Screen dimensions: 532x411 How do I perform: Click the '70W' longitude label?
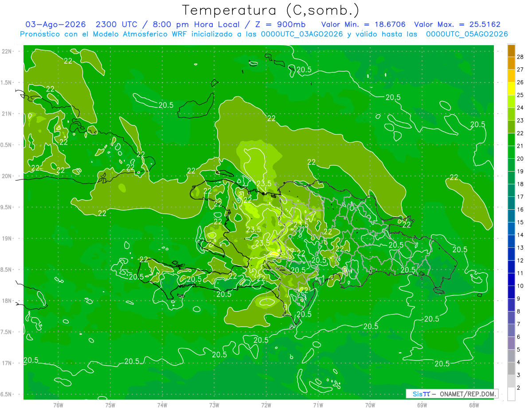point(370,405)
